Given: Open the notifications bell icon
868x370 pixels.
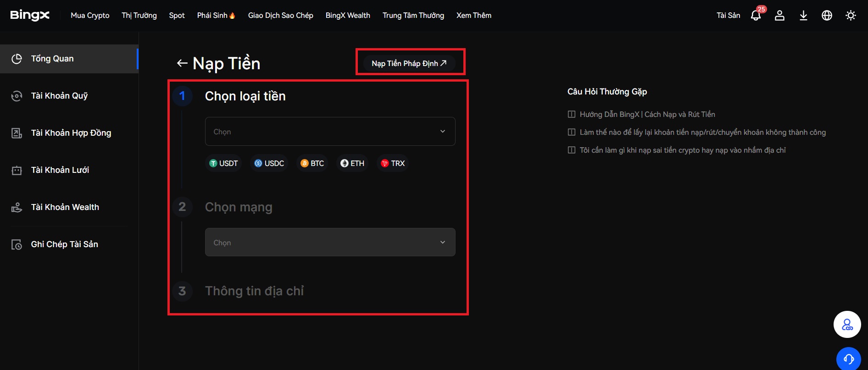Looking at the screenshot, I should coord(756,16).
